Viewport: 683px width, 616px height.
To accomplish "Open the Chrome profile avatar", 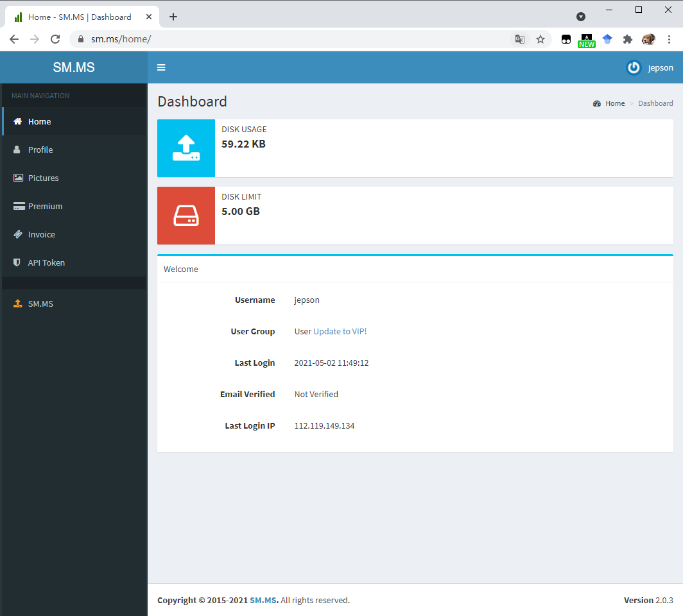I will pos(648,39).
